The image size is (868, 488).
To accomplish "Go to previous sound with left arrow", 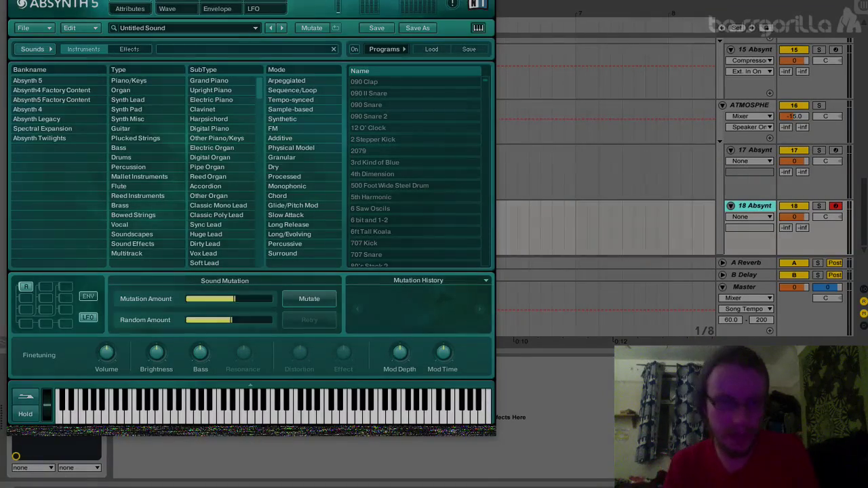I will 271,28.
